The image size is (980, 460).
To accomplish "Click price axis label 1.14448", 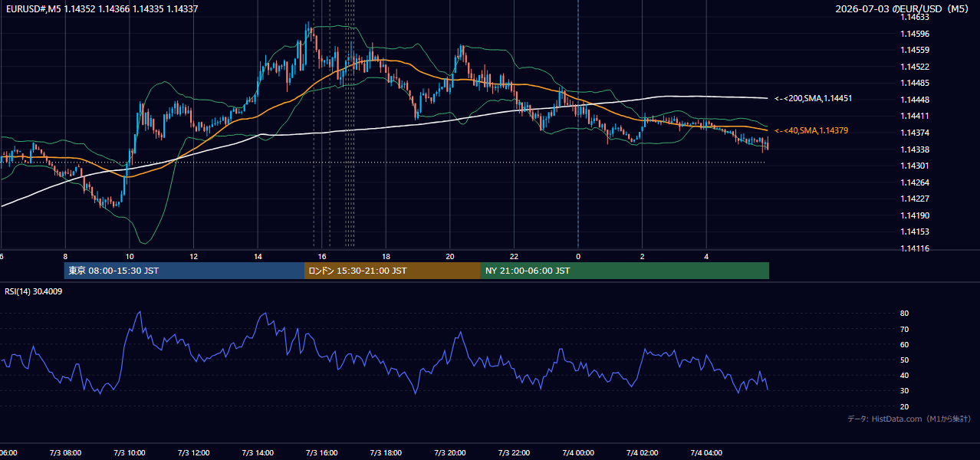I will coord(916,100).
